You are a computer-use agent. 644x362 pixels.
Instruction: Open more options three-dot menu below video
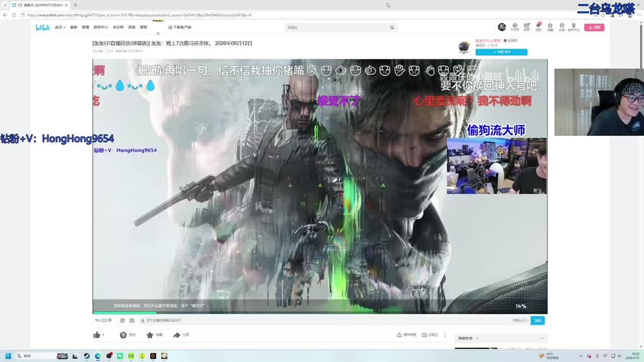pyautogui.click(x=445, y=335)
